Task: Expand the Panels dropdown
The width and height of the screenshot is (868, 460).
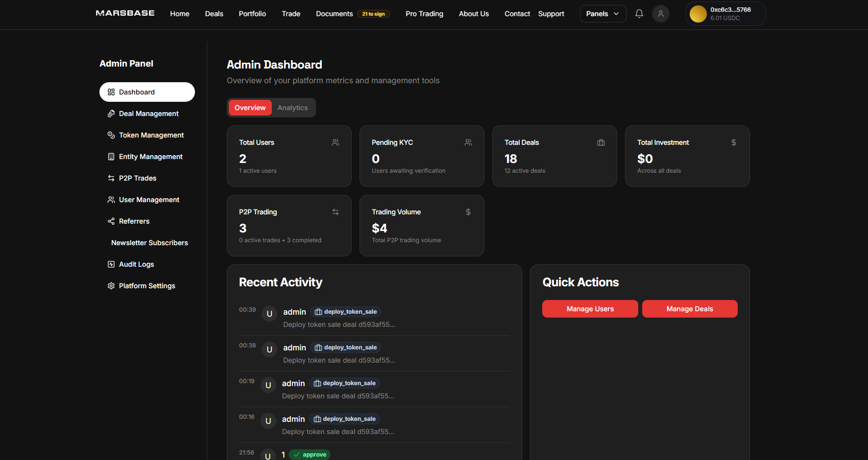Action: point(603,14)
